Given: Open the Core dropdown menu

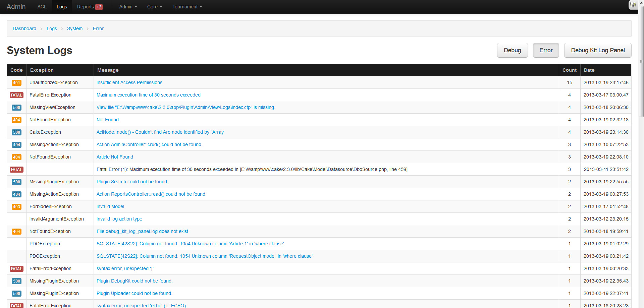Looking at the screenshot, I should click(x=154, y=7).
